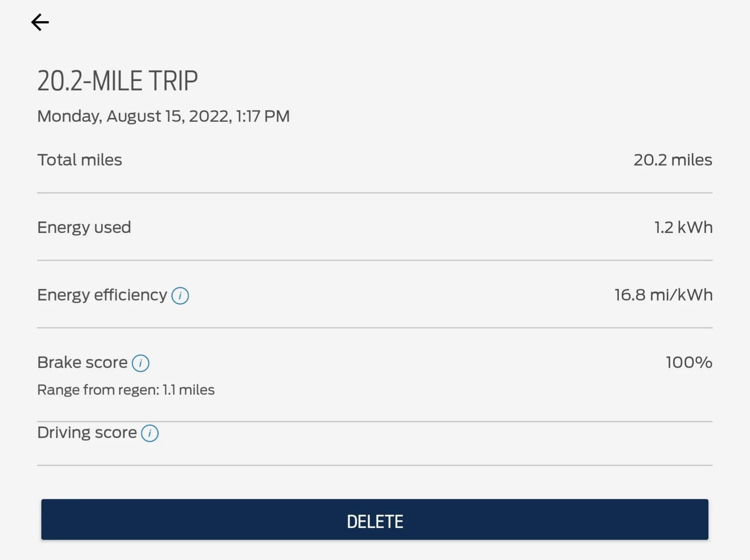Select the 100% brake score value
The width and height of the screenshot is (750, 560).
coord(688,363)
